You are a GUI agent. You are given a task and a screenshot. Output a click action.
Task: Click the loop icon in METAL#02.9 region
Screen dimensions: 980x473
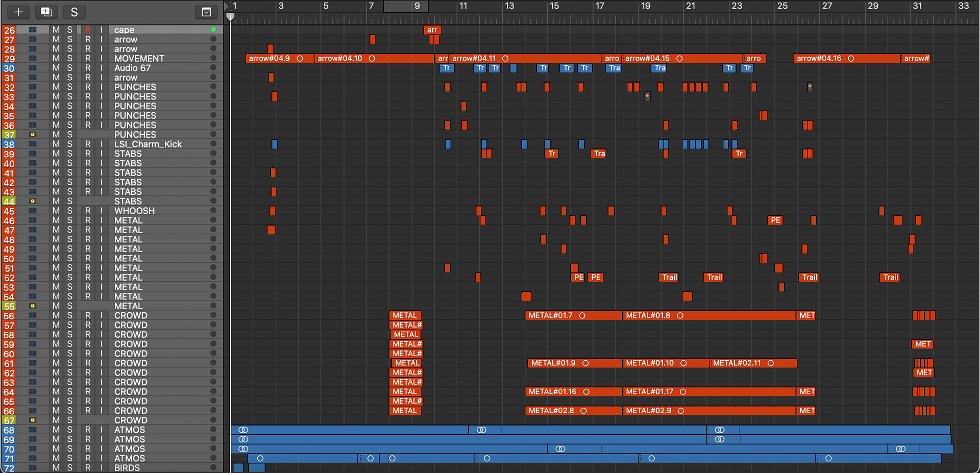pyautogui.click(x=681, y=411)
